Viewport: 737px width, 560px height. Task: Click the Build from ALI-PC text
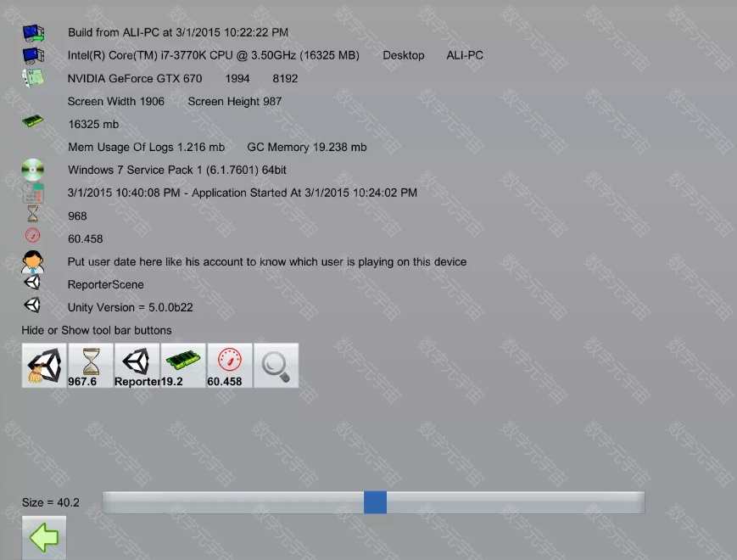(178, 32)
